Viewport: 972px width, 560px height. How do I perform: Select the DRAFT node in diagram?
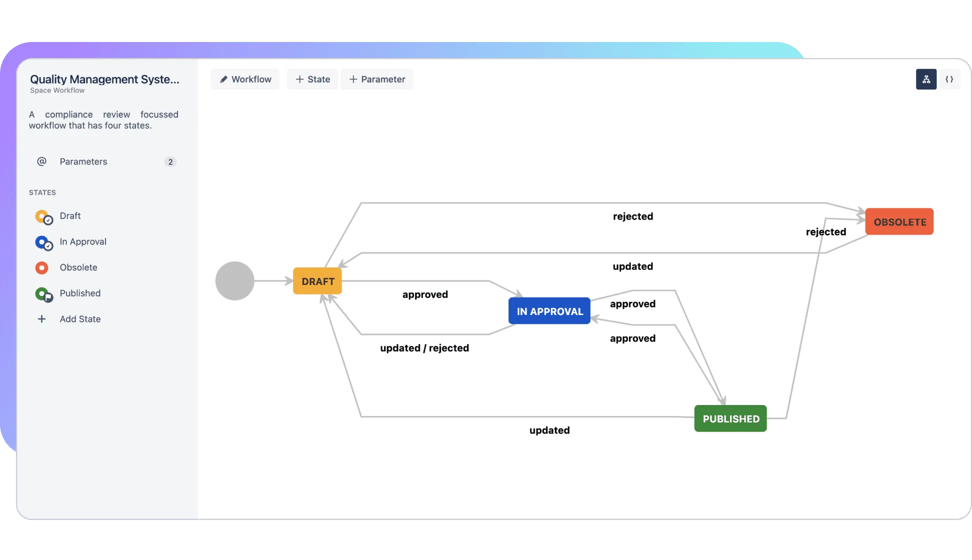click(x=317, y=281)
